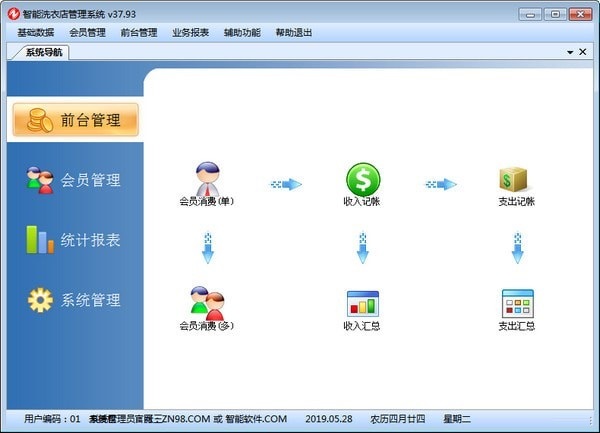Select 前台管理 sidebar button

coord(74,120)
